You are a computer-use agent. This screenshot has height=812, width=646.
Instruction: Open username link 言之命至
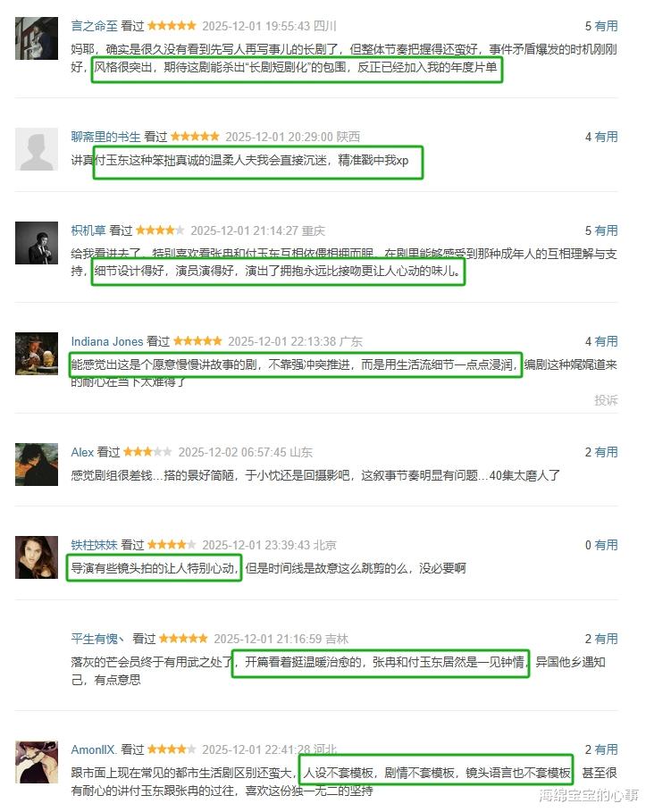(x=95, y=26)
